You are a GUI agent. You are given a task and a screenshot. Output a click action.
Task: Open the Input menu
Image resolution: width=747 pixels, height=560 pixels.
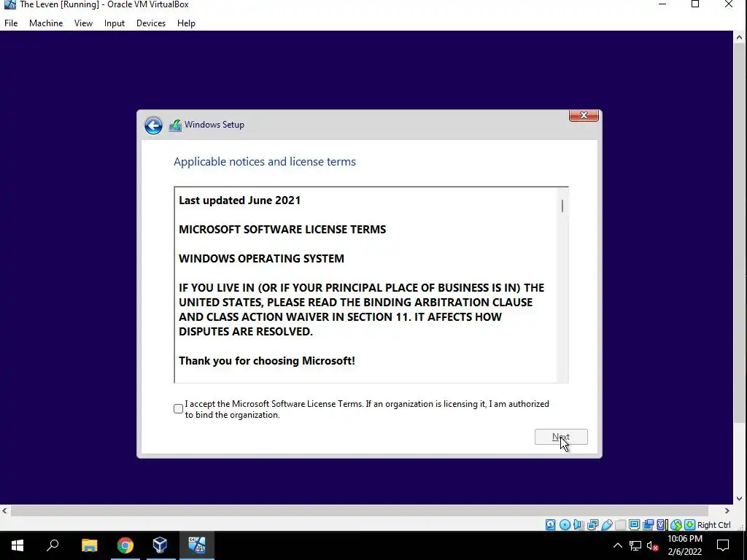click(115, 23)
